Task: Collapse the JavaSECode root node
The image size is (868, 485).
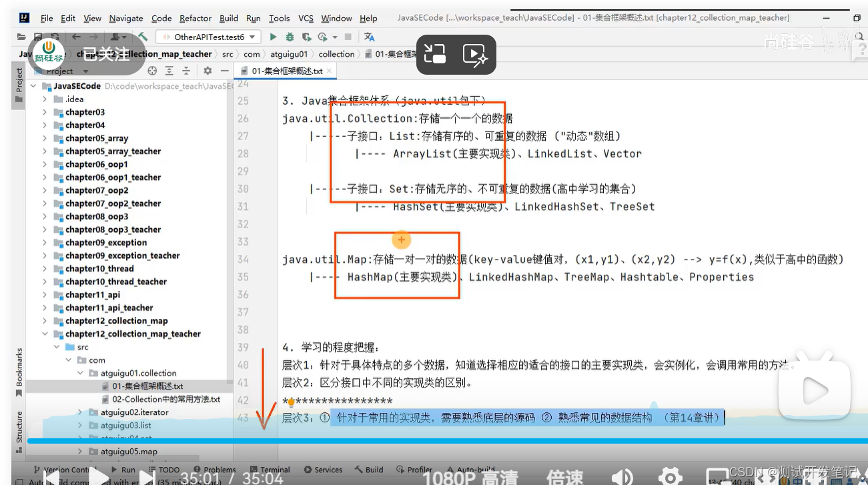Action: [34, 86]
